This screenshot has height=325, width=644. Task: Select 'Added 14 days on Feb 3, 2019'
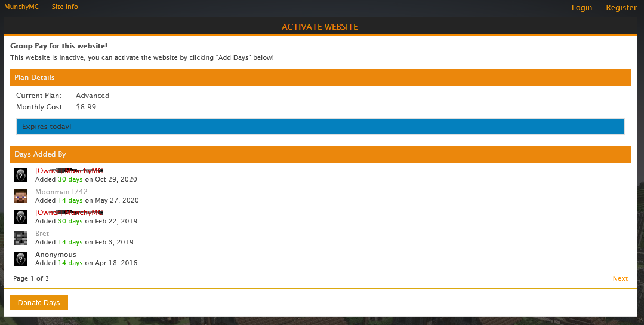84,242
